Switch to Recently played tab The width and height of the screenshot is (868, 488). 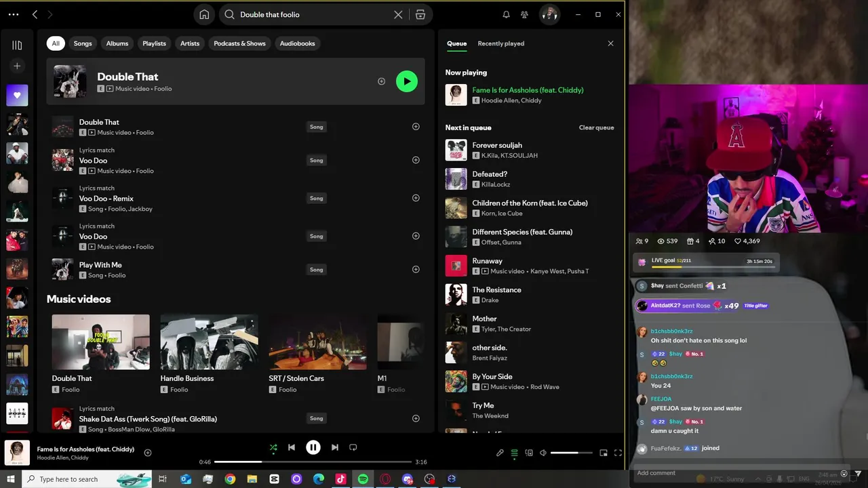(501, 43)
